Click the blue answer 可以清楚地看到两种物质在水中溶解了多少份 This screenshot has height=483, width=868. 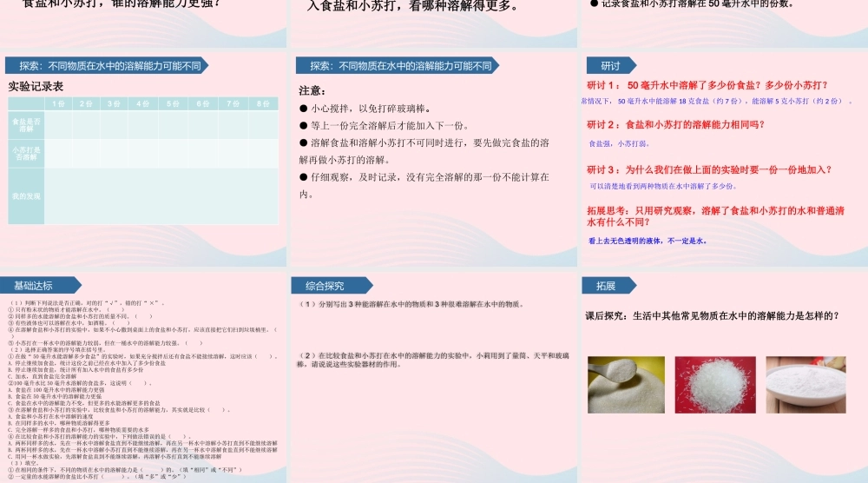(x=663, y=186)
